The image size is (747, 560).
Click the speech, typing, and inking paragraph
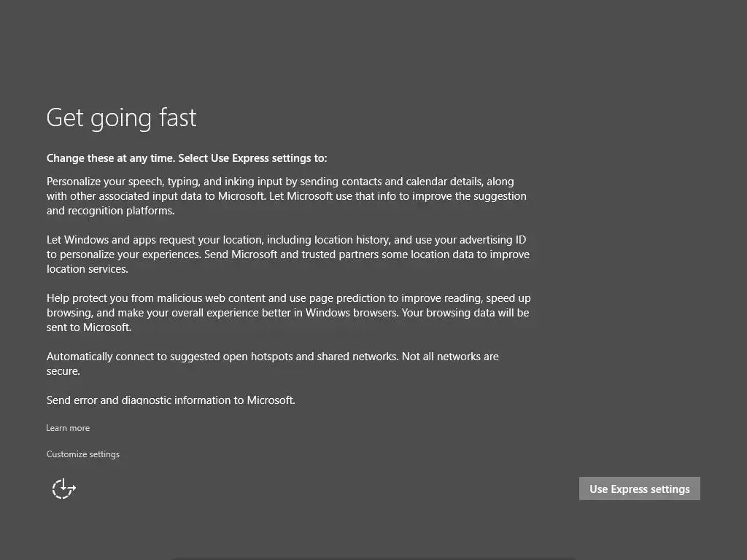tap(286, 196)
